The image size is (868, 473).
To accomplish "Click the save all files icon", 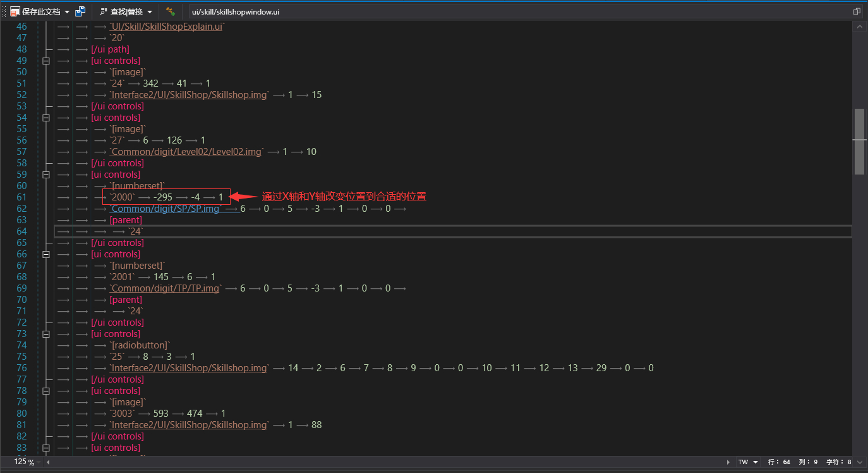I will tap(80, 11).
